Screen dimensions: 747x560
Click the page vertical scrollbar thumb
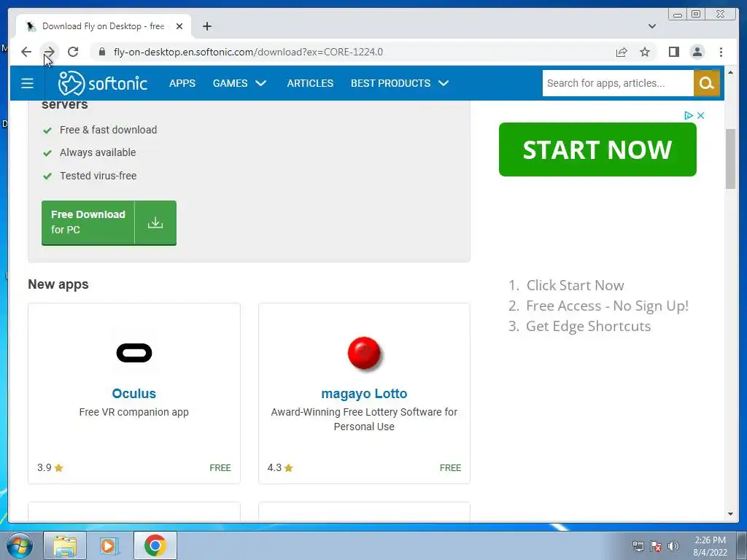pos(730,158)
